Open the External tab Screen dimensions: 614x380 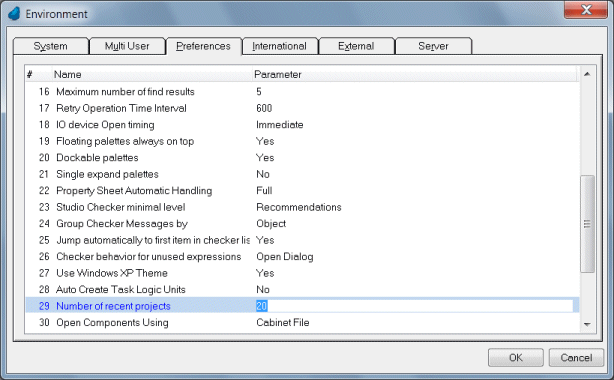[x=356, y=46]
